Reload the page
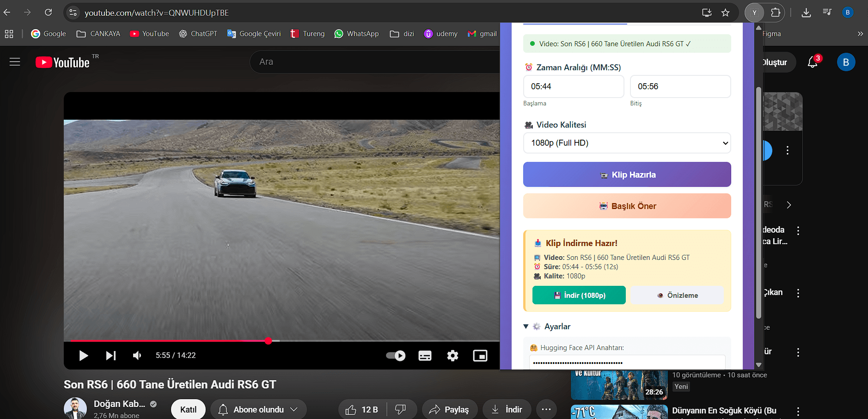The width and height of the screenshot is (868, 419). tap(48, 12)
